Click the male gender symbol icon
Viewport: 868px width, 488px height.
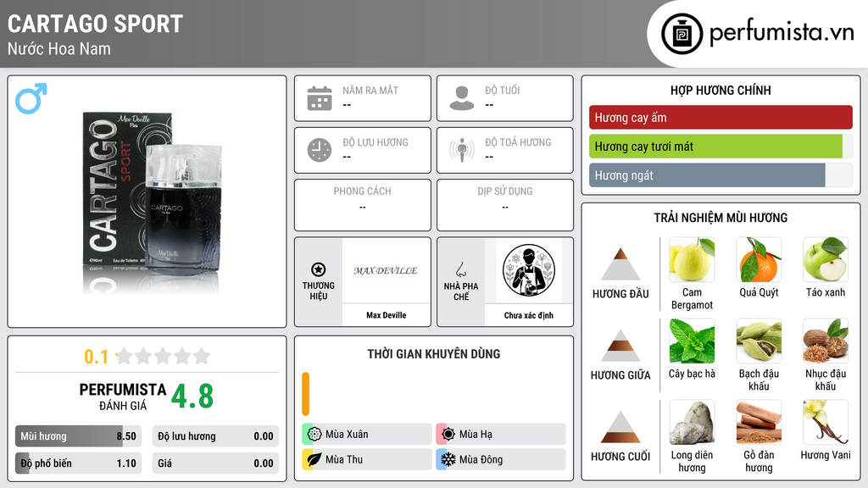coord(31,98)
